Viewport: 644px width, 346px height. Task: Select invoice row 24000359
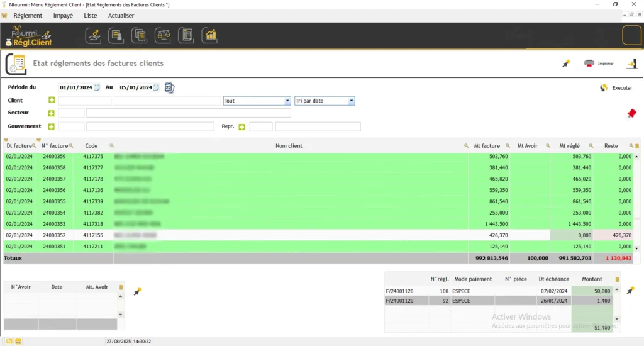[x=318, y=157]
